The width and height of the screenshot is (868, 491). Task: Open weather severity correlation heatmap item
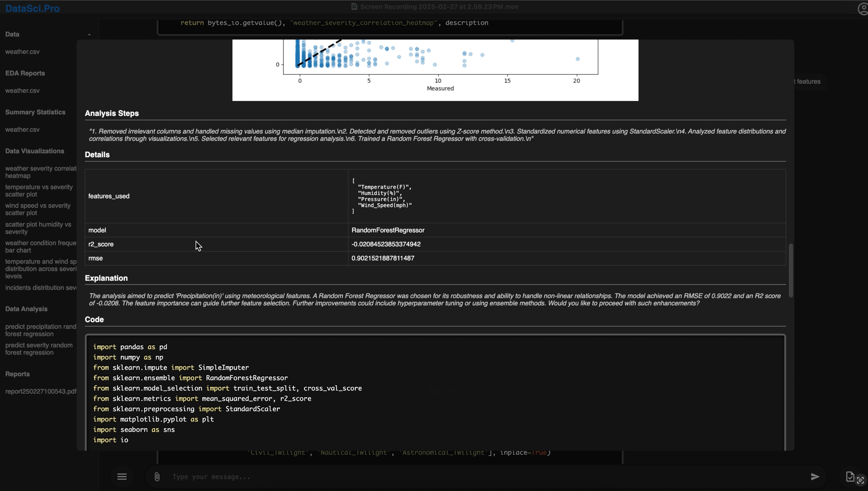pyautogui.click(x=41, y=172)
